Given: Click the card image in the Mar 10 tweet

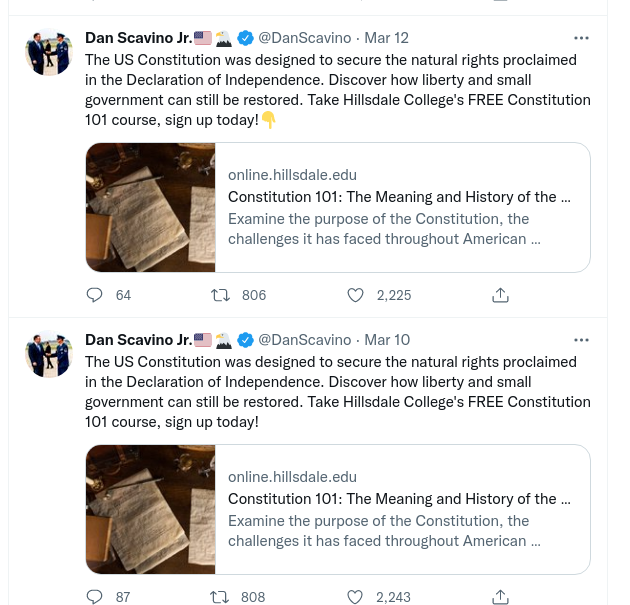Looking at the screenshot, I should point(151,509).
